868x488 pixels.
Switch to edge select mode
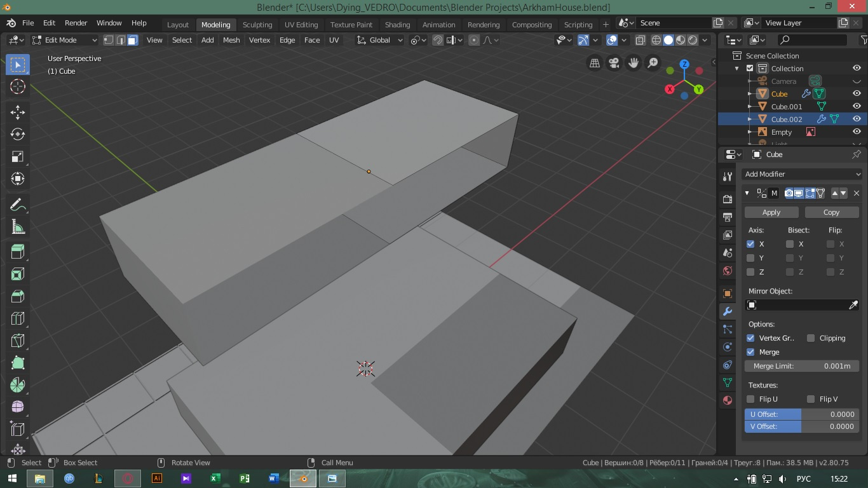click(121, 40)
